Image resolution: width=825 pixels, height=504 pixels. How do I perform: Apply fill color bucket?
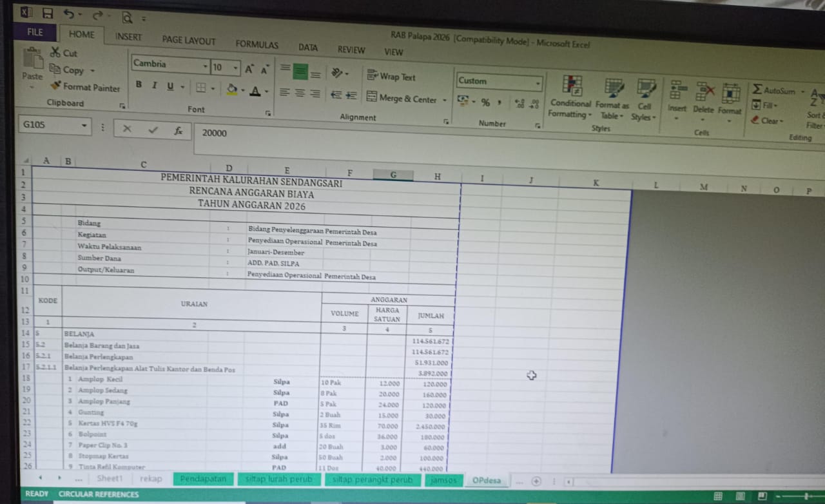pyautogui.click(x=232, y=90)
